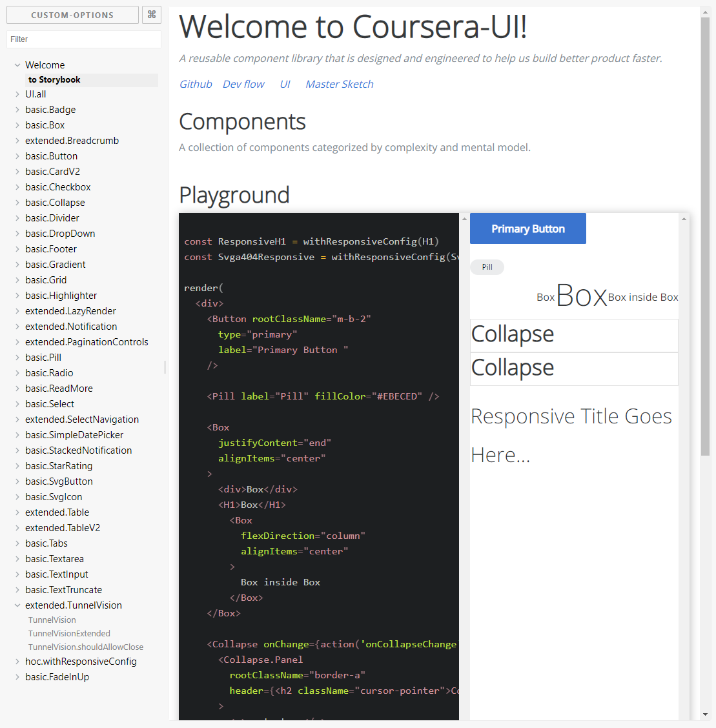Click the page scroll-up arrow
The height and width of the screenshot is (728, 716).
tap(705, 12)
